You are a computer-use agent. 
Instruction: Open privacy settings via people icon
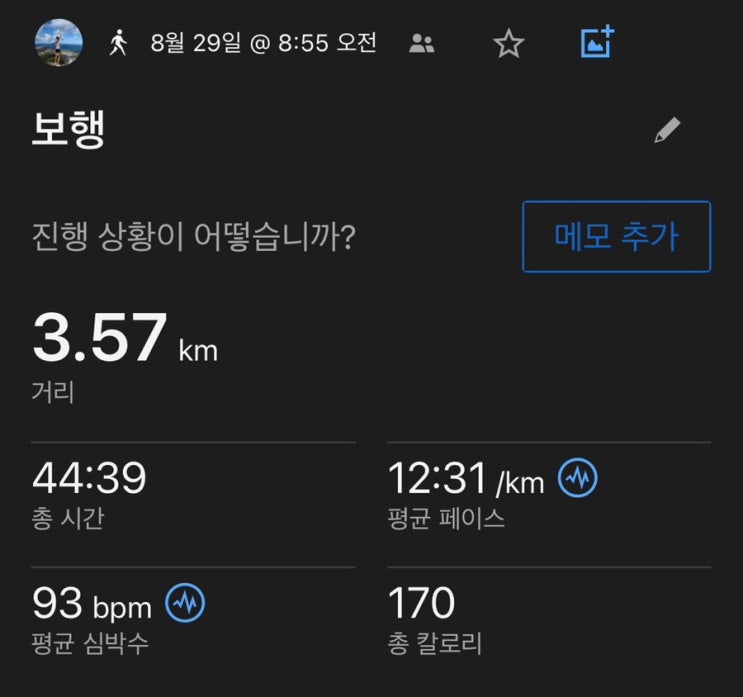[422, 44]
